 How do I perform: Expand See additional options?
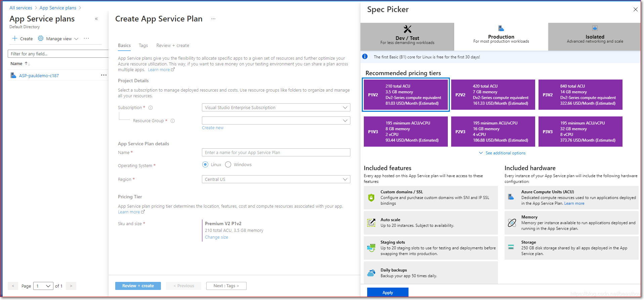(x=502, y=153)
